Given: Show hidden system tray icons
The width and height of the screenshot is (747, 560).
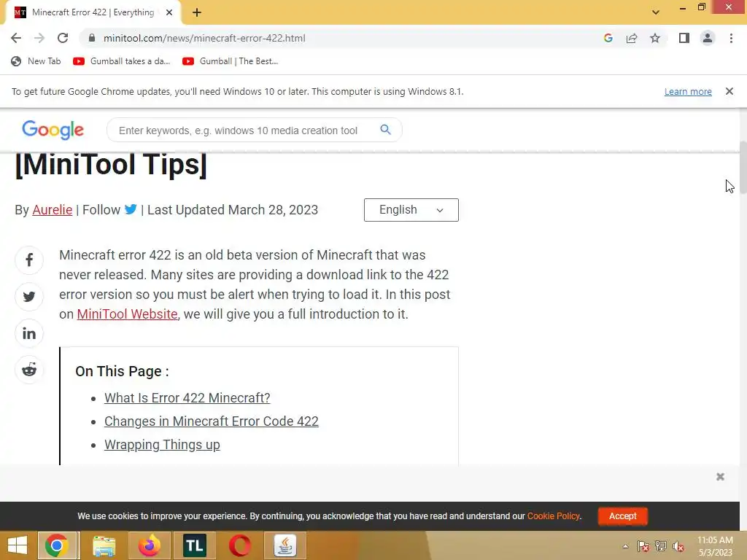Looking at the screenshot, I should 625,546.
